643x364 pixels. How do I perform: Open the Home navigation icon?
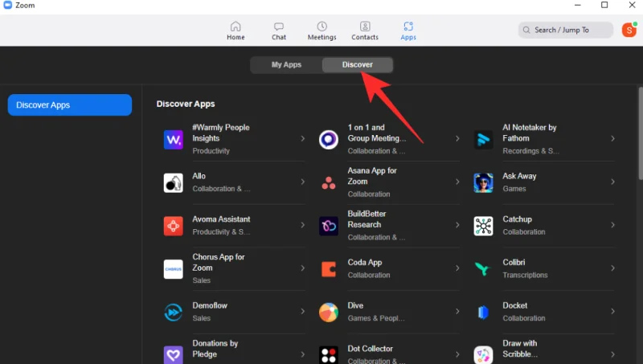pyautogui.click(x=235, y=27)
